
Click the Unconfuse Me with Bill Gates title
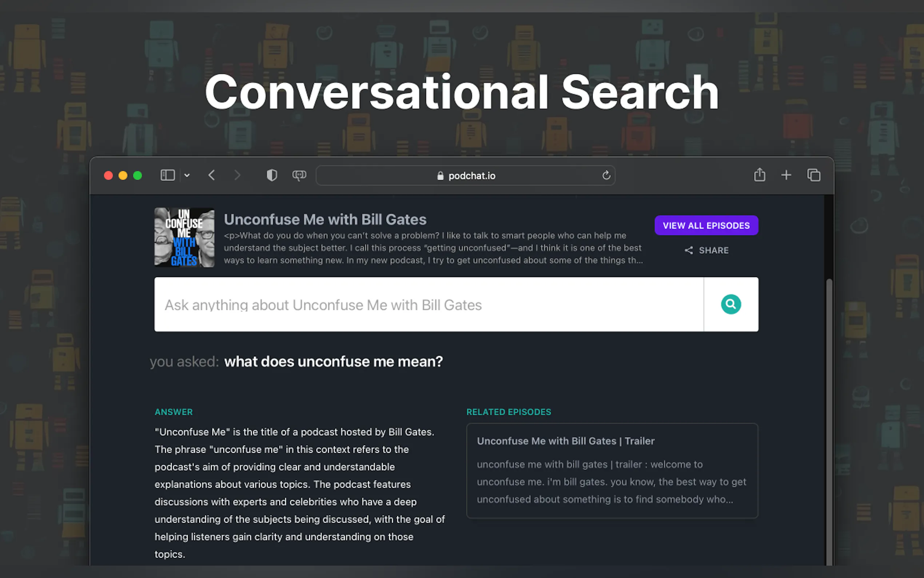[325, 219]
